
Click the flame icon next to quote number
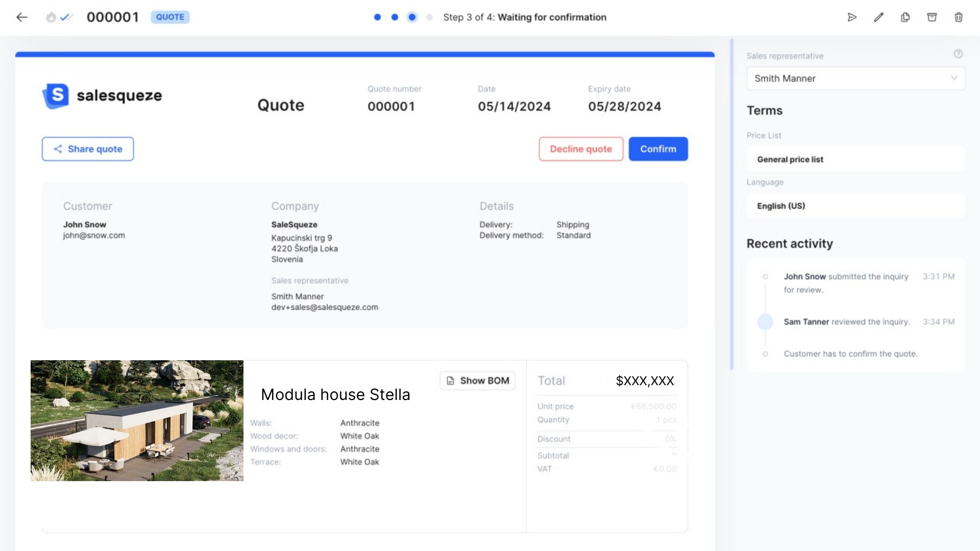(51, 17)
